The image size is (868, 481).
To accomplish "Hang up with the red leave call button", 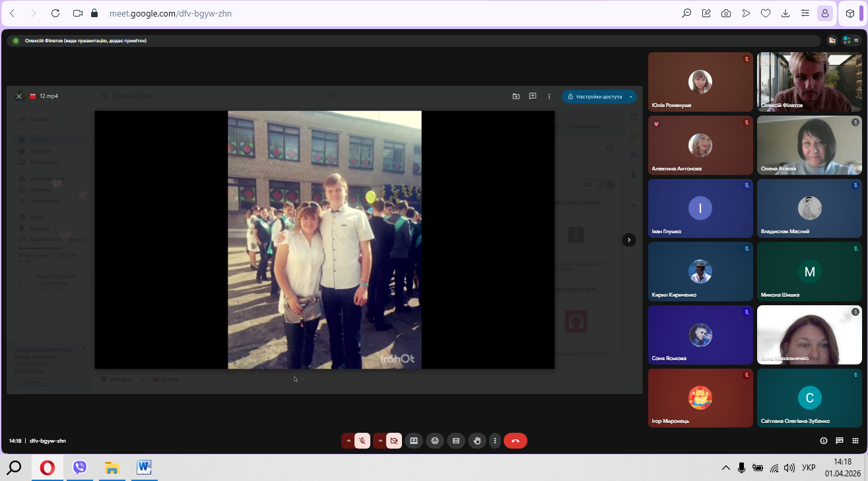I will click(x=516, y=441).
